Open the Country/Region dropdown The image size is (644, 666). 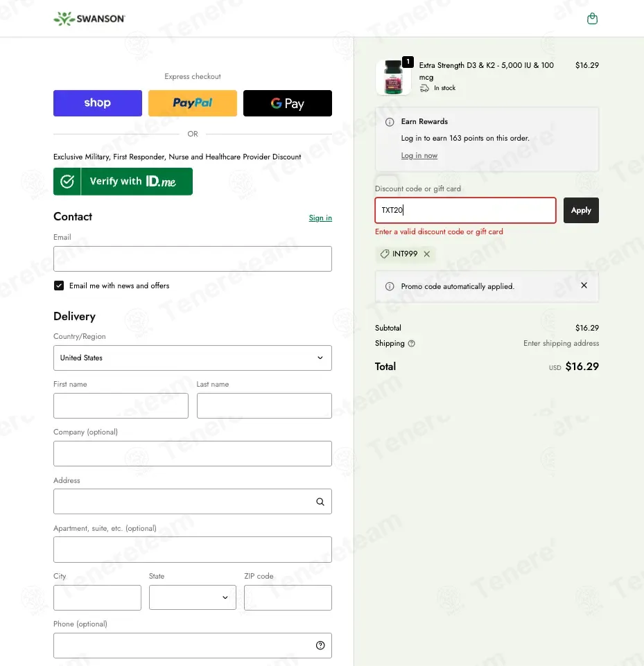coord(193,358)
